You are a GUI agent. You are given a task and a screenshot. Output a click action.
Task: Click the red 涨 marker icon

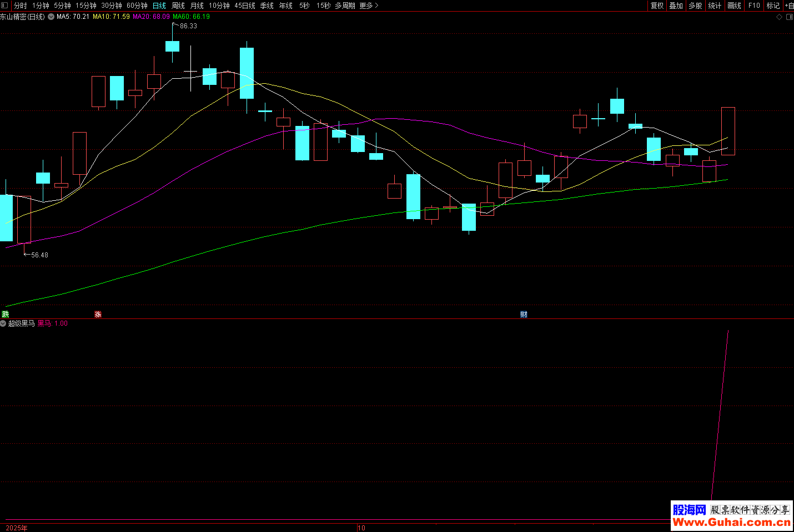[98, 315]
